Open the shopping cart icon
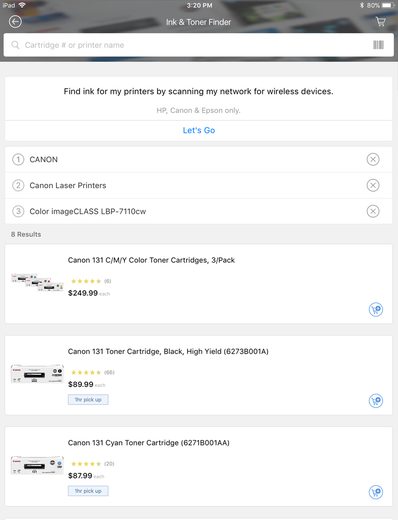The height and width of the screenshot is (520, 398). click(381, 22)
